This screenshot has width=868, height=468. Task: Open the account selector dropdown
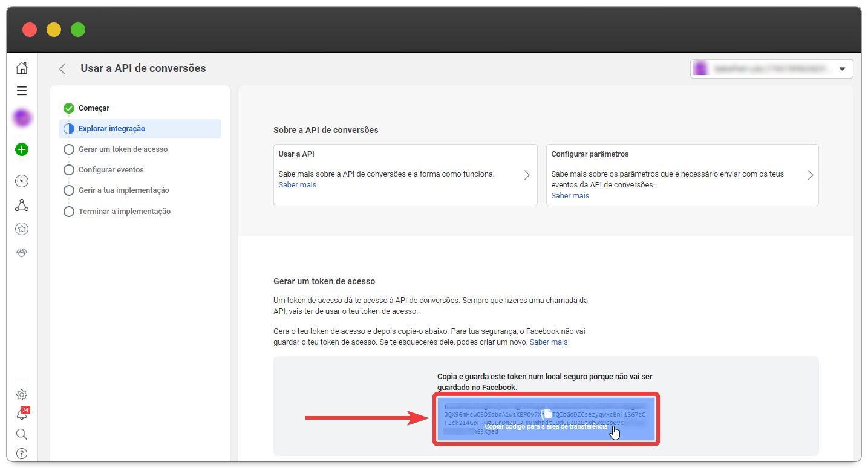click(771, 69)
